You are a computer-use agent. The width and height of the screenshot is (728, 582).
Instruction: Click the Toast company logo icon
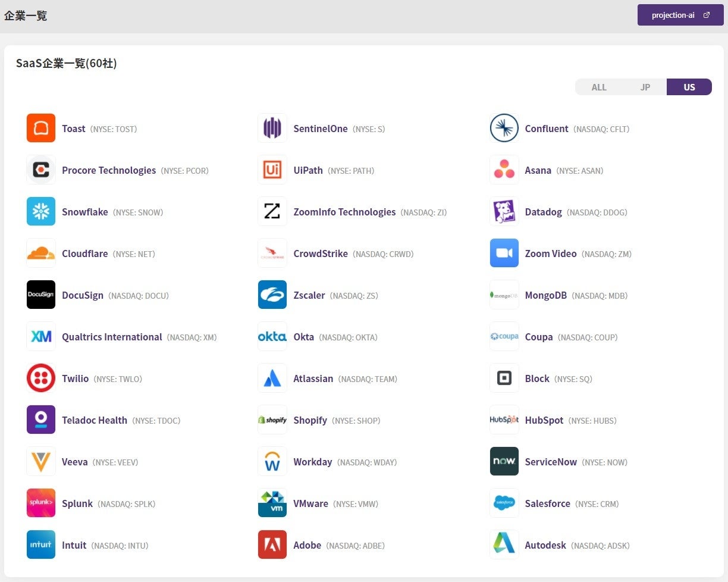(x=41, y=128)
